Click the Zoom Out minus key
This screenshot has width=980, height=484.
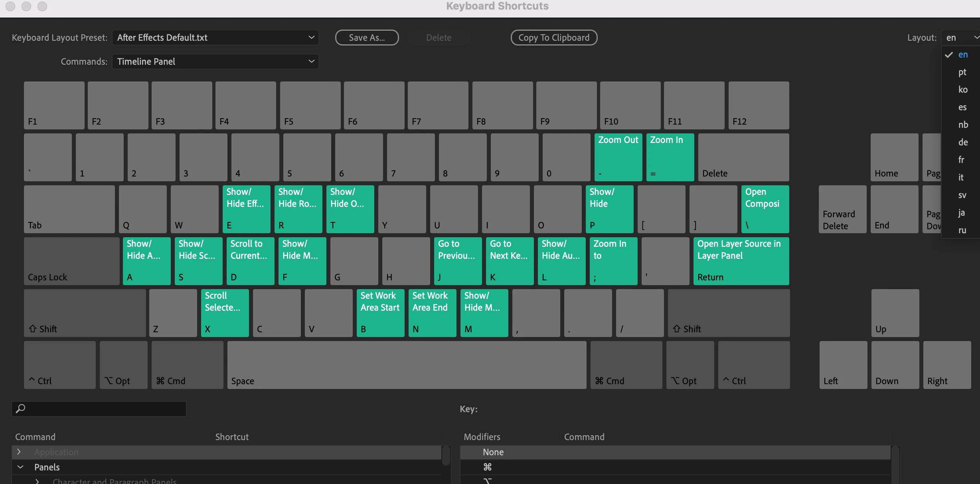pyautogui.click(x=618, y=157)
